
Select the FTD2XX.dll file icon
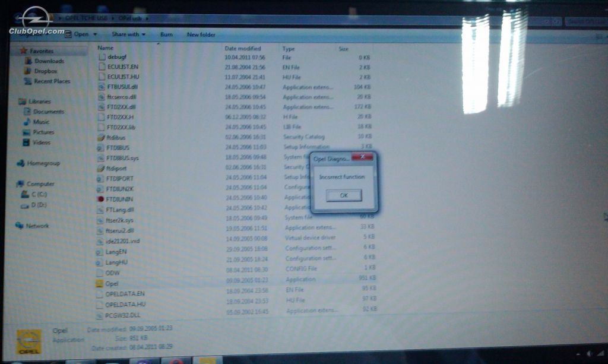tap(101, 107)
